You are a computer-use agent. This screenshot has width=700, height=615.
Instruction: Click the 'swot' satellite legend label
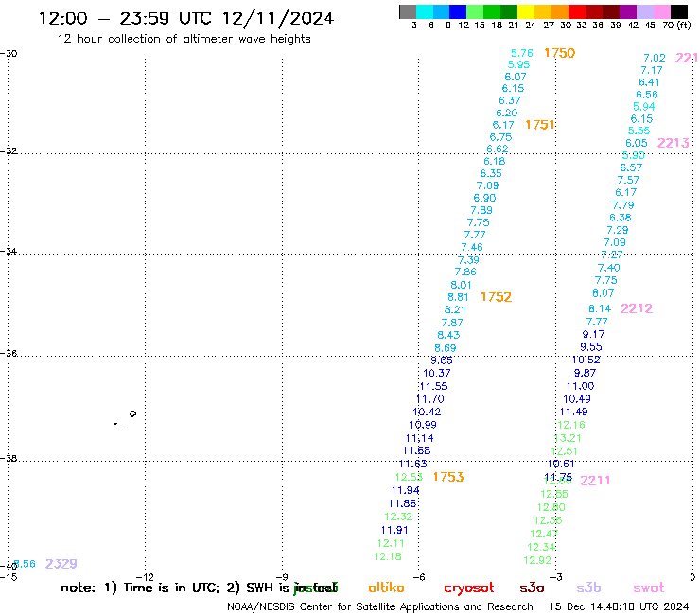(x=649, y=589)
